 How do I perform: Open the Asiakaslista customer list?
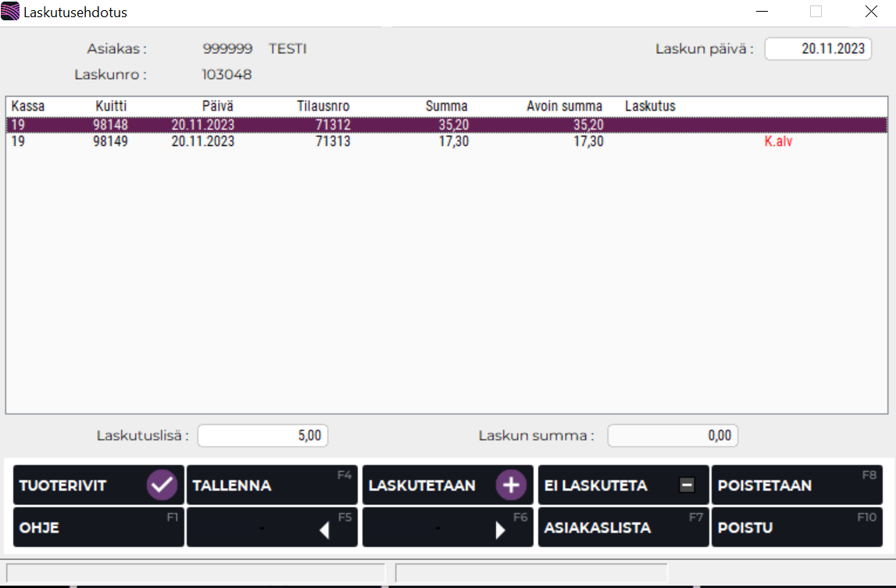coord(623,528)
